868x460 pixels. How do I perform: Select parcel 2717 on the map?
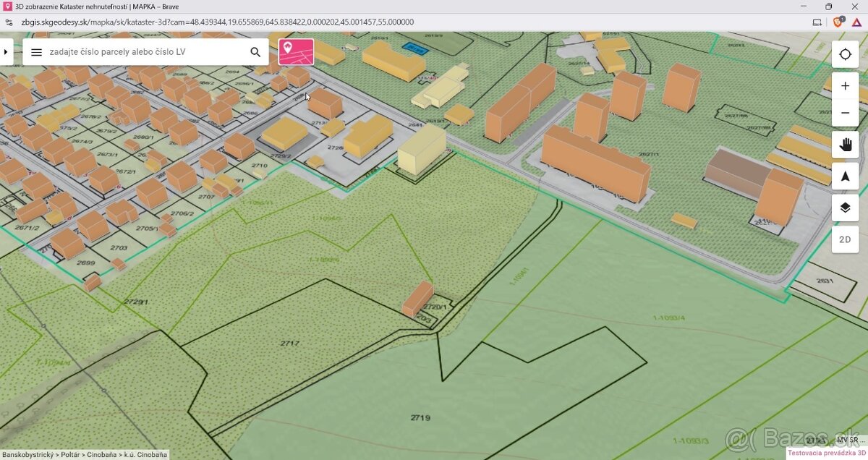click(x=289, y=343)
